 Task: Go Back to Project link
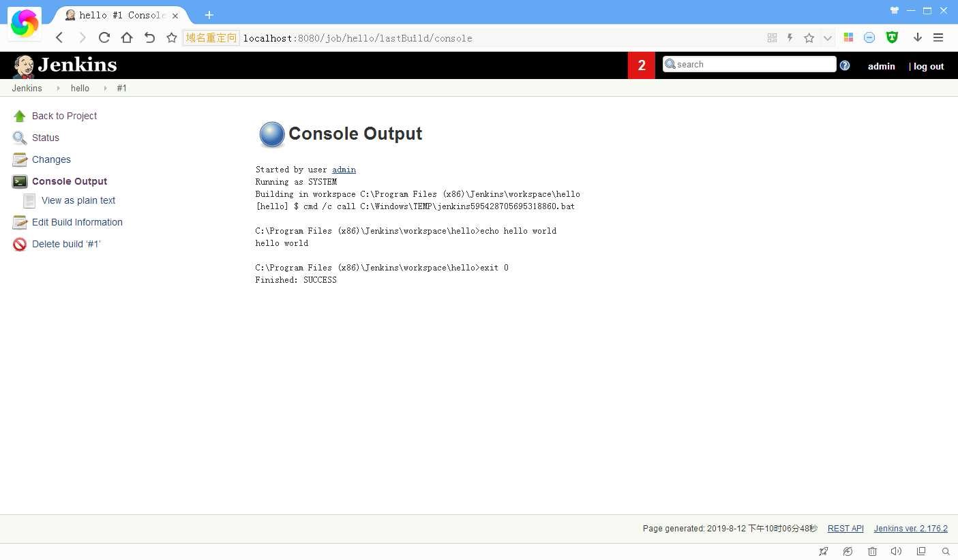tap(64, 116)
